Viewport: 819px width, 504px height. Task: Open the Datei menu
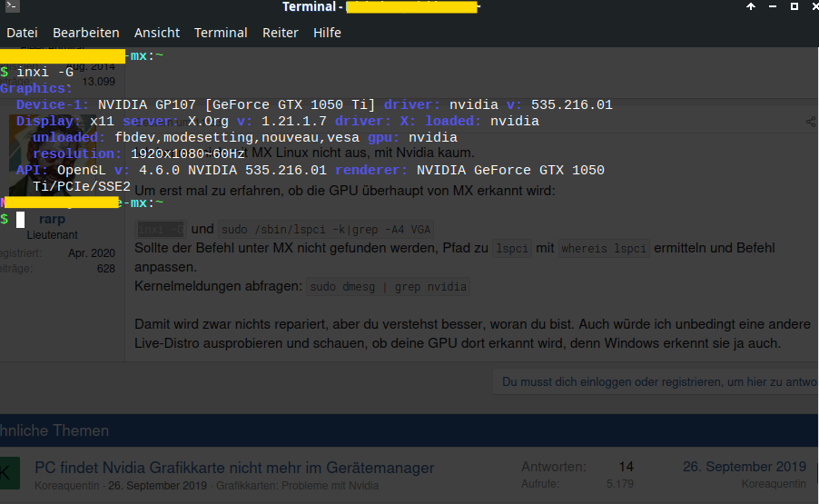coord(22,33)
